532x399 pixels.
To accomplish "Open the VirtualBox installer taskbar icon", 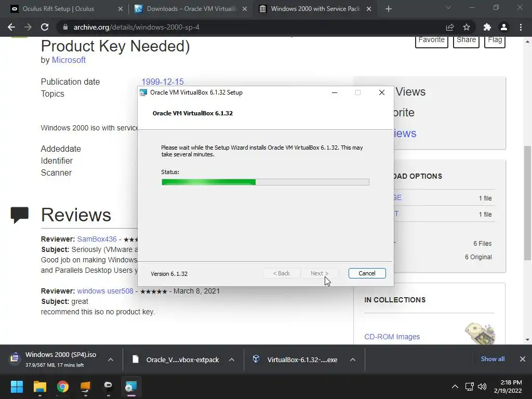I will (131, 387).
